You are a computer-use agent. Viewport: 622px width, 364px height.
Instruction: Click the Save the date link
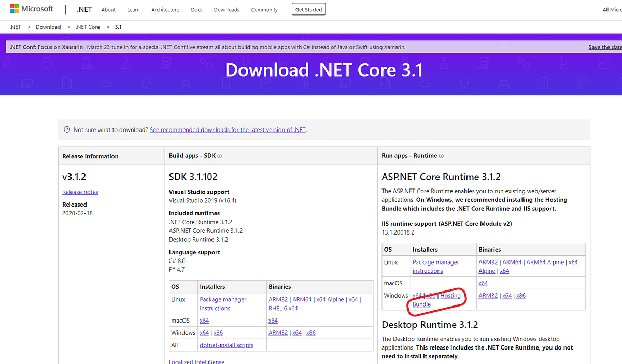tap(605, 47)
